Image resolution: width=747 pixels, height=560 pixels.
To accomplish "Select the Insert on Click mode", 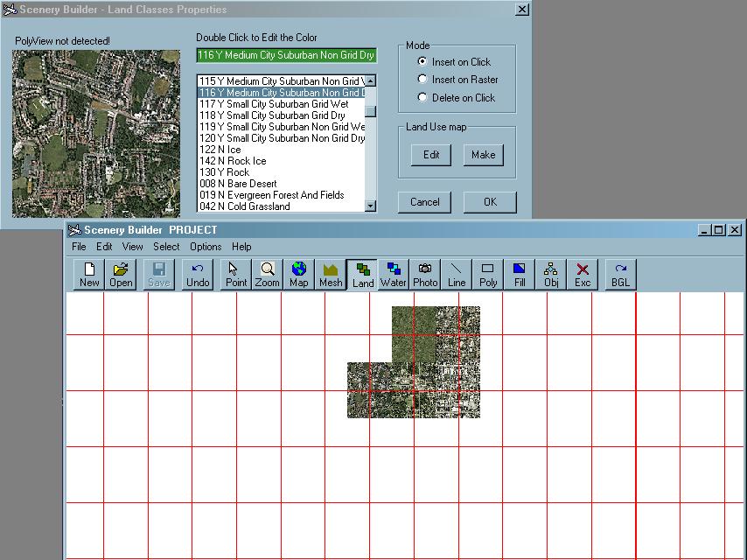I will pyautogui.click(x=422, y=62).
